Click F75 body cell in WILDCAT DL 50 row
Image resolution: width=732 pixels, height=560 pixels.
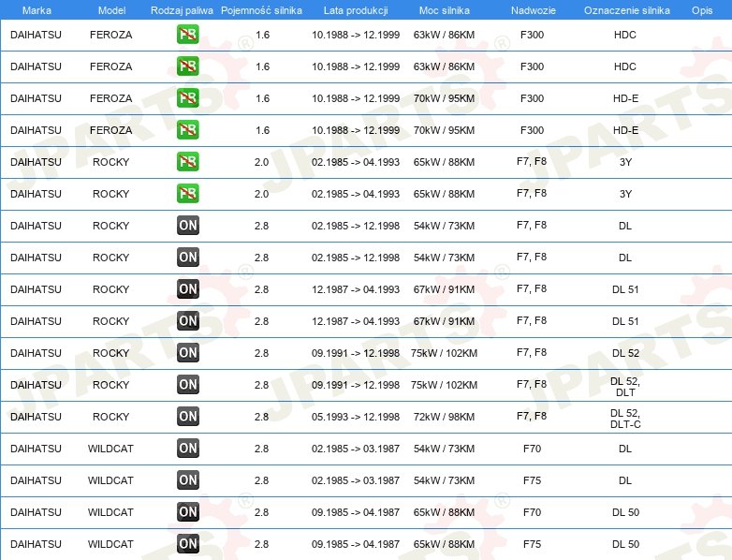(533, 544)
